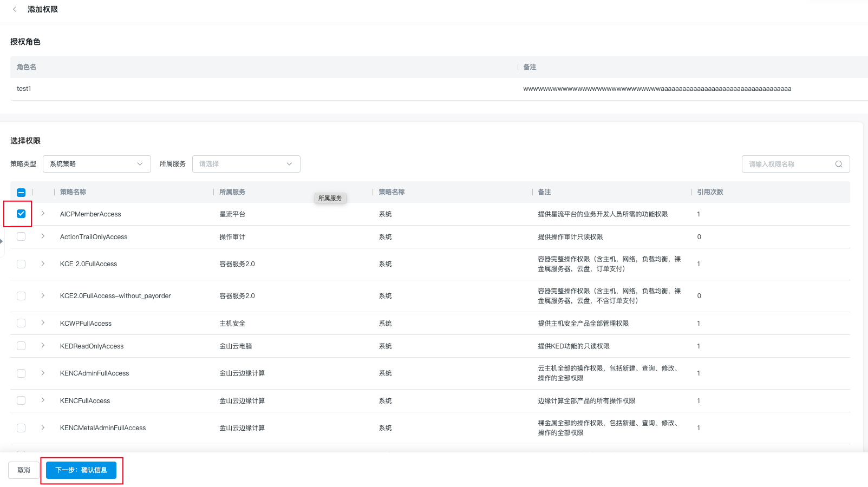Click the 请输入权限名称 search field

point(788,164)
